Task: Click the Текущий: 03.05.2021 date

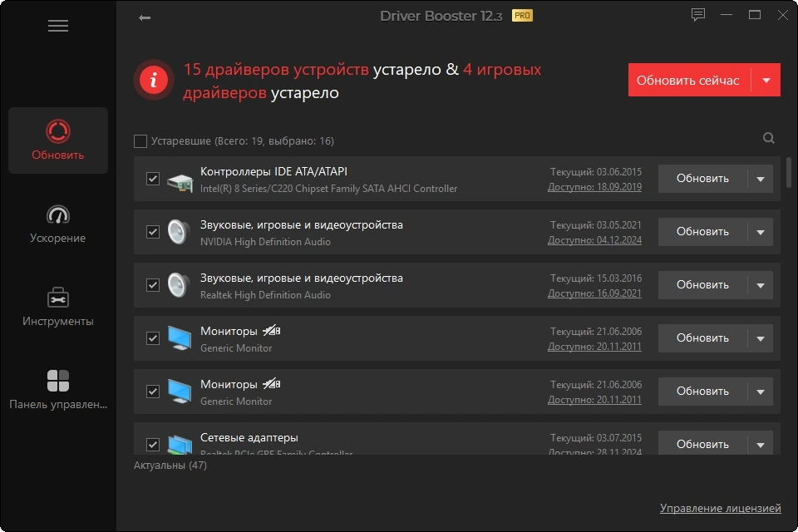Action: (x=596, y=225)
